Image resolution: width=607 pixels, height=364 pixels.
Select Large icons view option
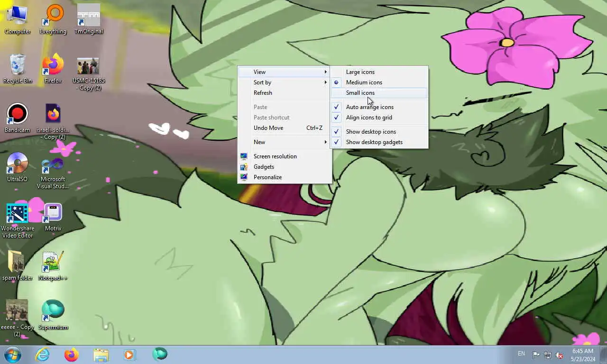point(379,72)
